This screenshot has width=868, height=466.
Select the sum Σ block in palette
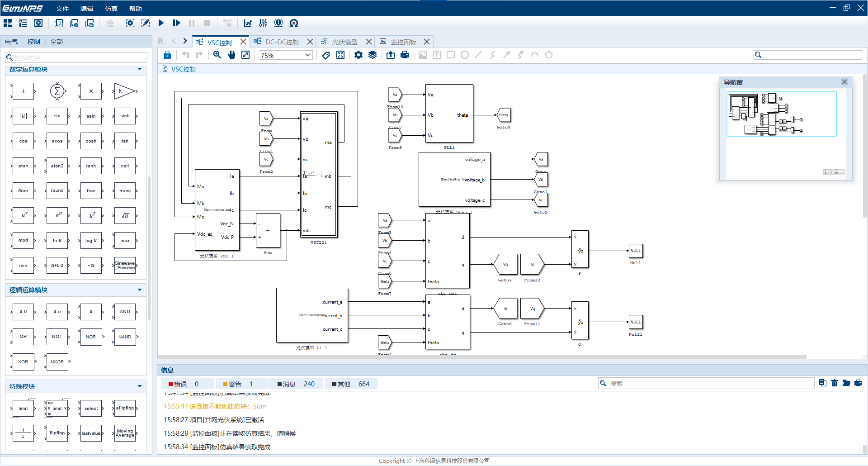[x=57, y=91]
